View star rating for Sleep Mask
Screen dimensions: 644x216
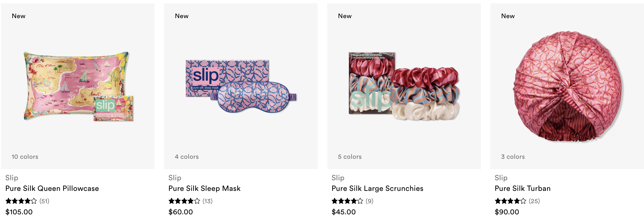click(184, 201)
